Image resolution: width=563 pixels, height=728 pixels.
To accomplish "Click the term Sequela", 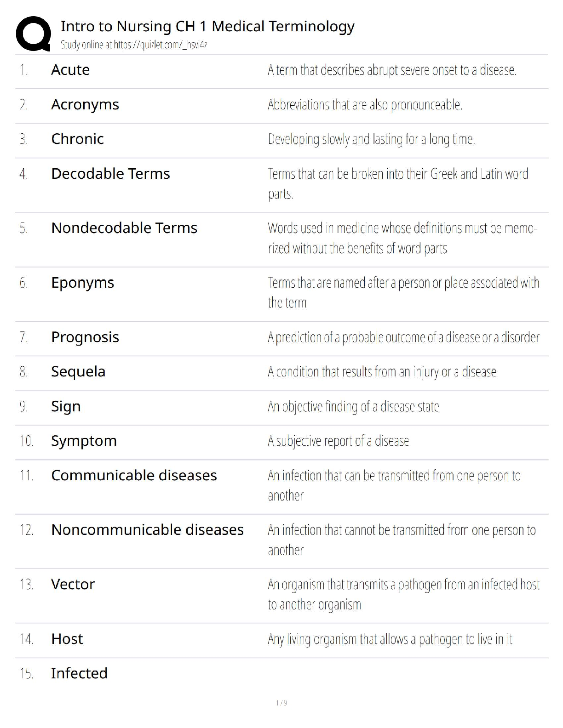I will coord(78,371).
